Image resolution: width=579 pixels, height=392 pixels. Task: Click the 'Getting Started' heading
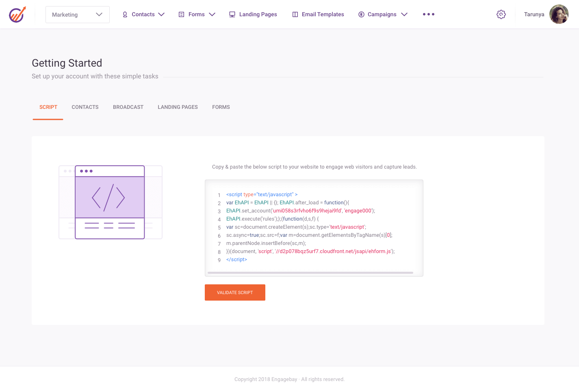(x=67, y=63)
